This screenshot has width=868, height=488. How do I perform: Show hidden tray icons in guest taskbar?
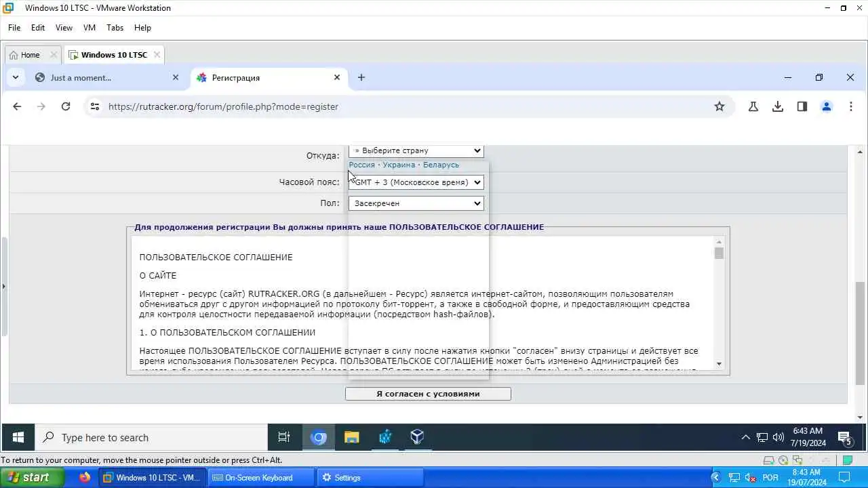click(745, 438)
